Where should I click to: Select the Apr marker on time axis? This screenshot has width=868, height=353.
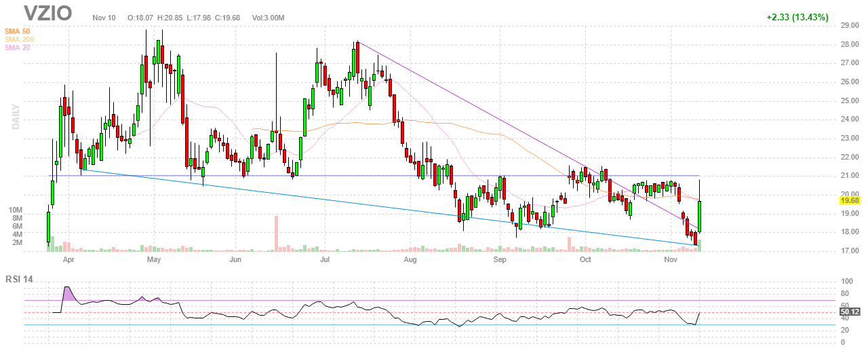[68, 259]
